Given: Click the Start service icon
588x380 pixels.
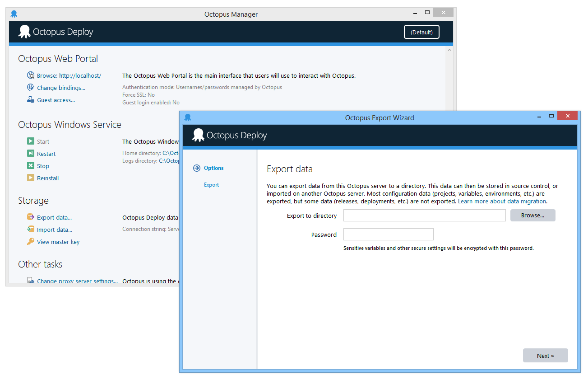Looking at the screenshot, I should (30, 141).
